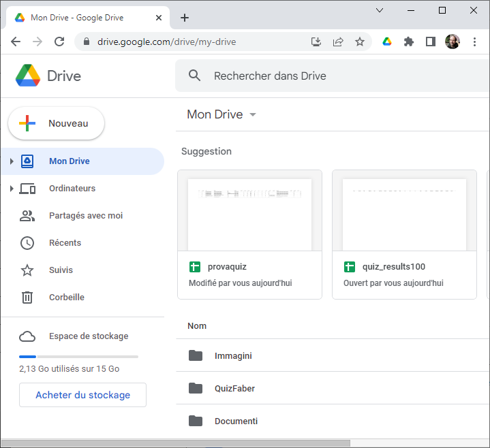The width and height of the screenshot is (490, 448).
Task: Toggle the Chrome side panel
Action: (x=431, y=42)
